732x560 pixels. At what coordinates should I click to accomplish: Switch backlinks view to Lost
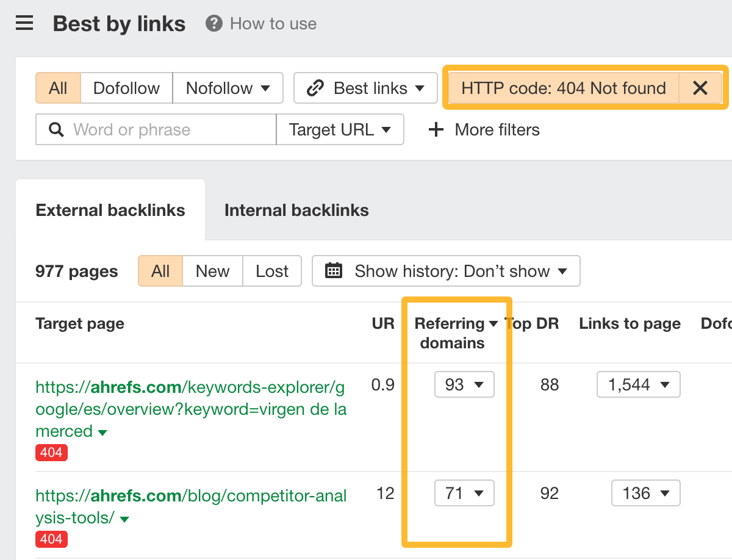271,271
